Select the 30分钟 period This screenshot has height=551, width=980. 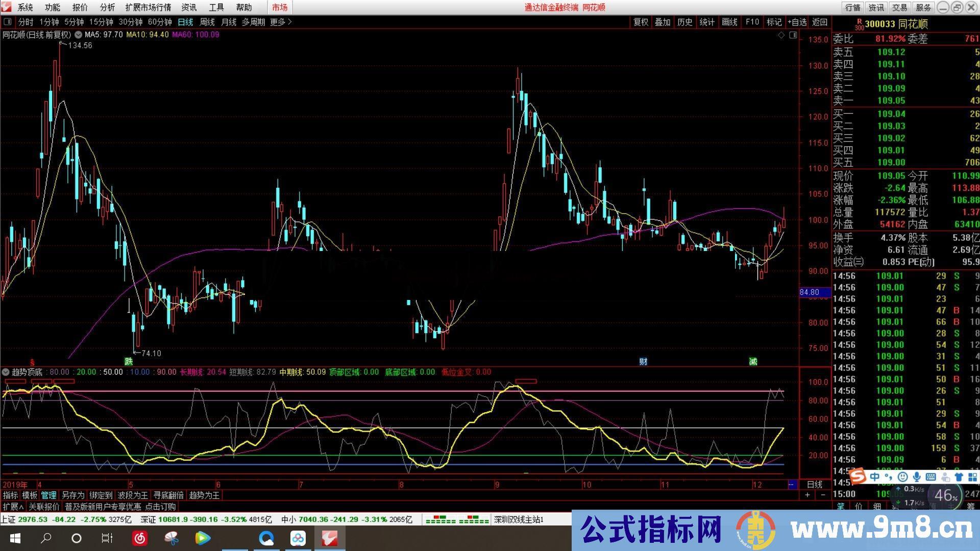pos(131,22)
